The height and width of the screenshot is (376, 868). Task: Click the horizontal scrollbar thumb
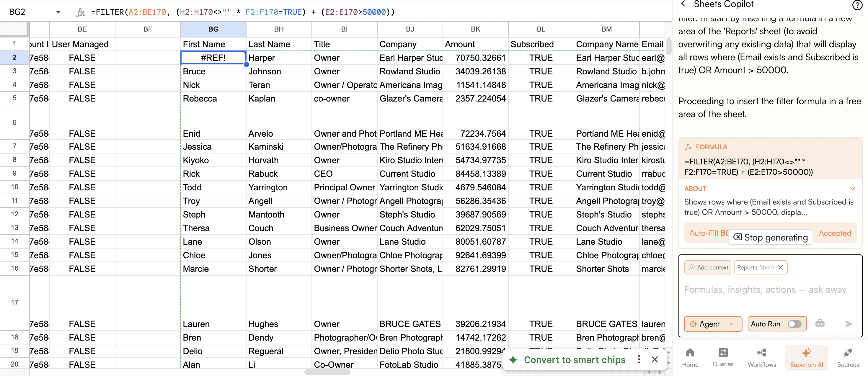(327, 372)
